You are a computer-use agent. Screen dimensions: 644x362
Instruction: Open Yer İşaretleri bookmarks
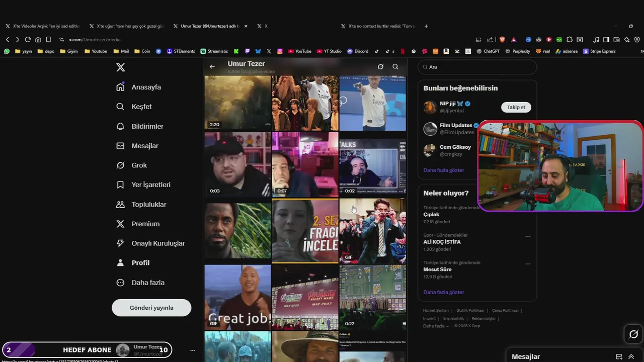click(143, 185)
